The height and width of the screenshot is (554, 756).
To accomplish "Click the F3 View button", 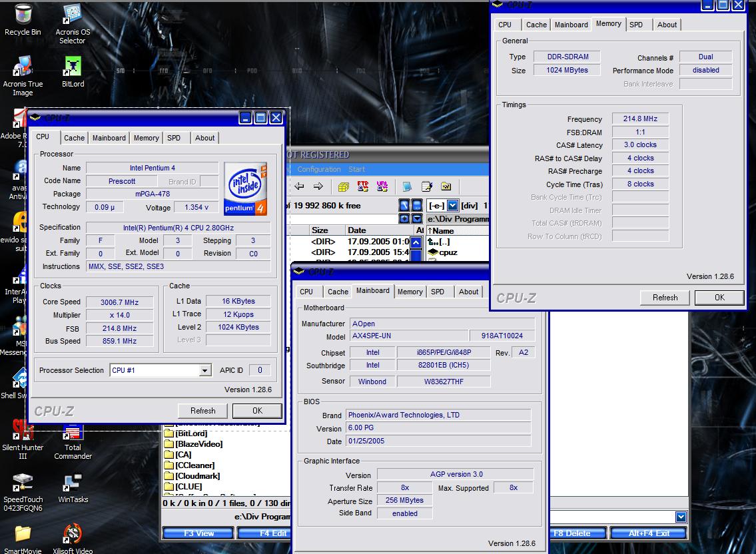I will [x=198, y=533].
